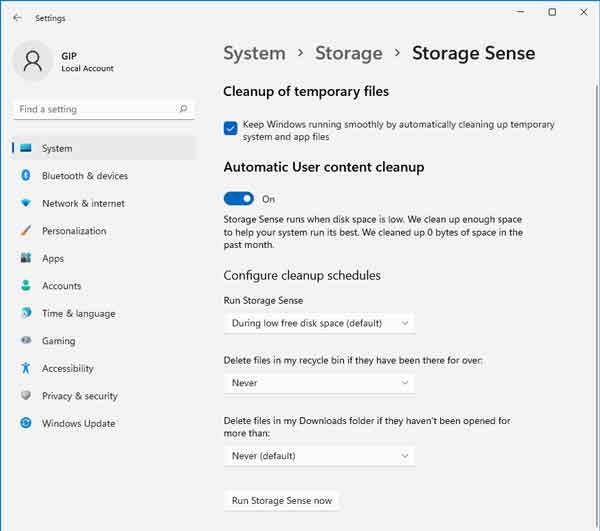Click 'Configure cleanup schedules' heading
Screen dimensions: 600x531
[x=302, y=275]
